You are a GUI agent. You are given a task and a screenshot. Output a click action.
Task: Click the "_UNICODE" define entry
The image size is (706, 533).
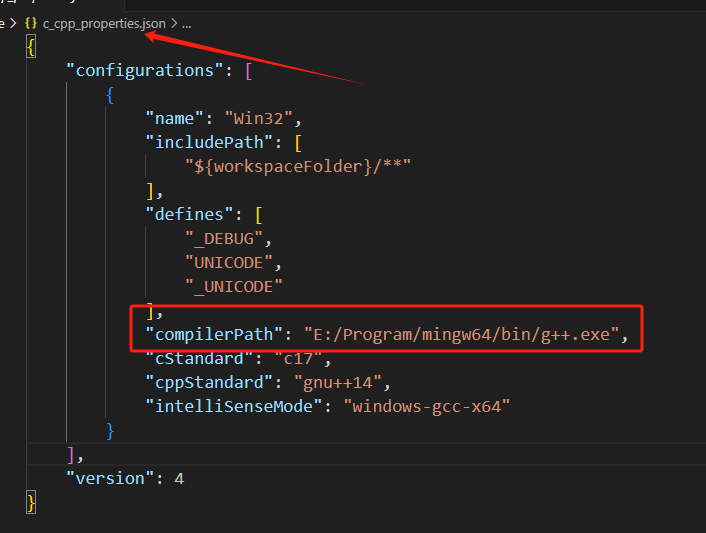234,286
